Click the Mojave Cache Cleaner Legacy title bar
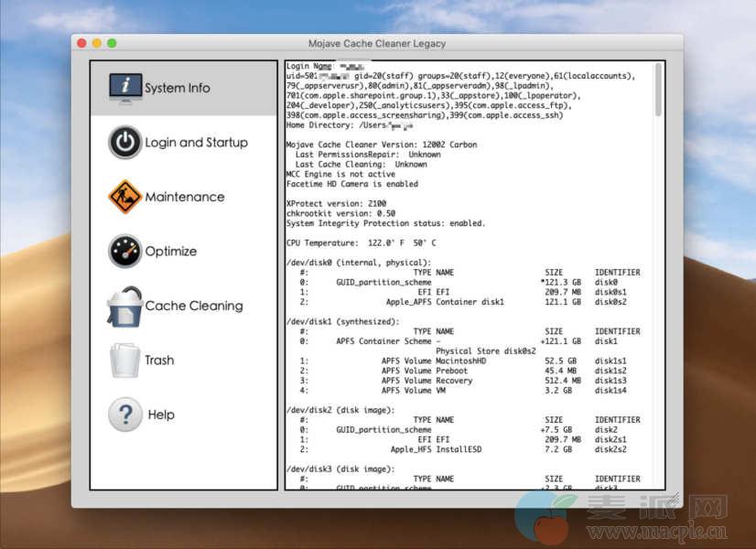 tap(377, 43)
